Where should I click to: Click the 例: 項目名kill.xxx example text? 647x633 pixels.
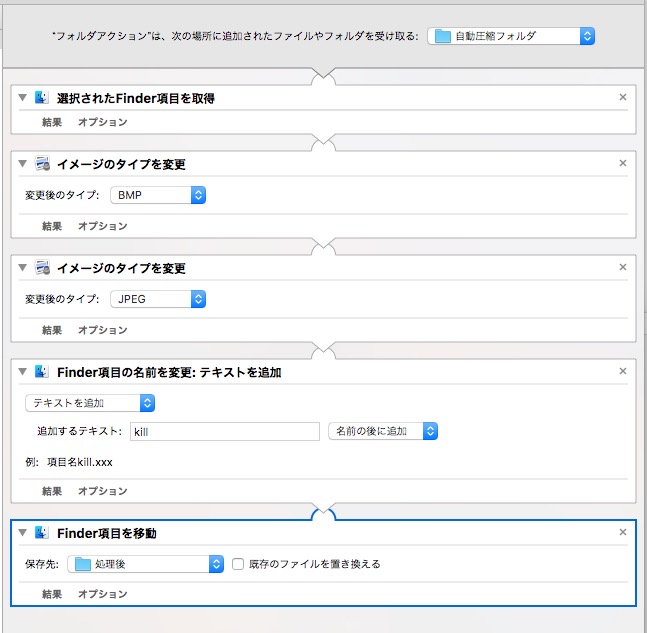click(x=69, y=462)
